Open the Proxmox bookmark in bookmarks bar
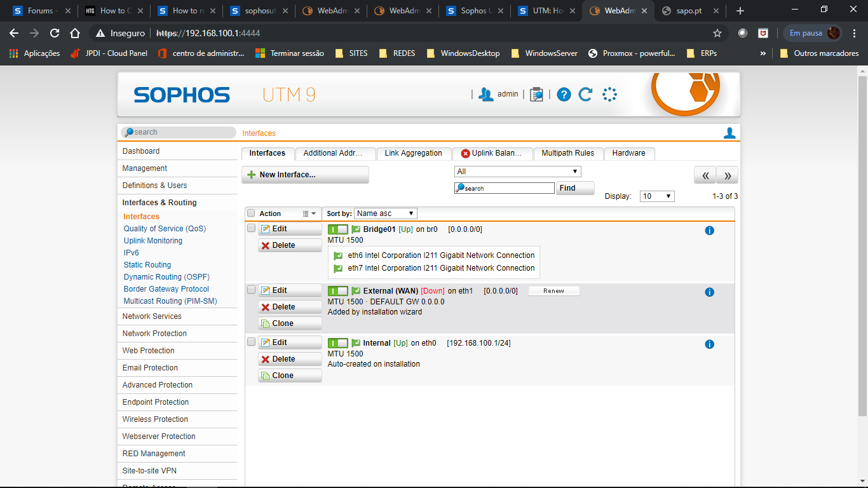The height and width of the screenshot is (488, 868). (632, 53)
